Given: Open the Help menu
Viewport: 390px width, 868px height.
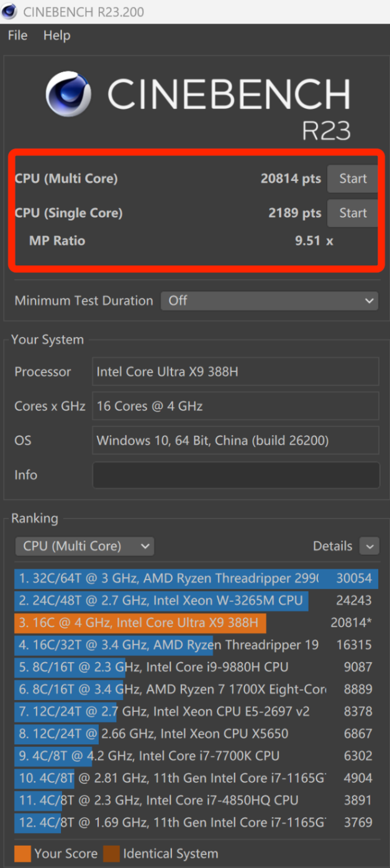Looking at the screenshot, I should click(x=57, y=35).
